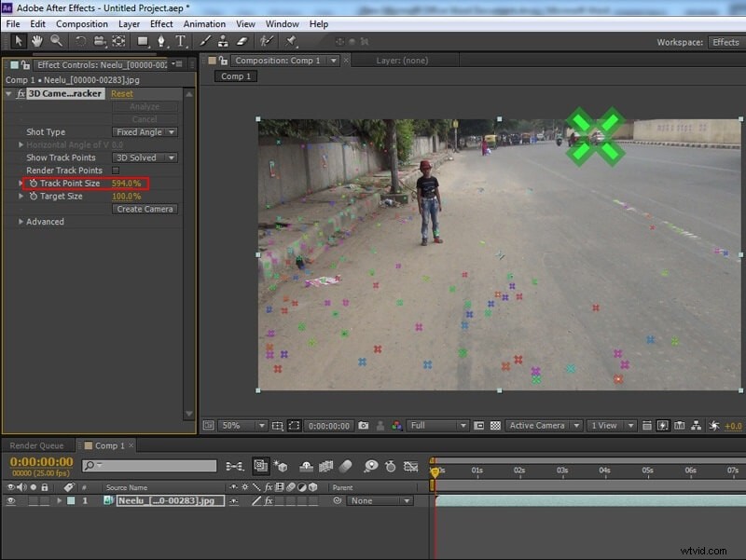Take a snapshot of the composition
The height and width of the screenshot is (560, 746).
[x=363, y=426]
